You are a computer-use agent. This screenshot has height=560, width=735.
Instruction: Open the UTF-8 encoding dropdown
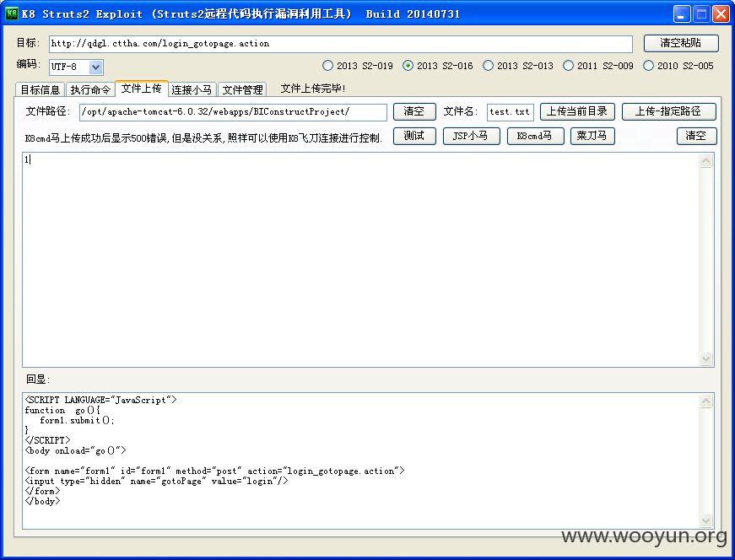(95, 67)
